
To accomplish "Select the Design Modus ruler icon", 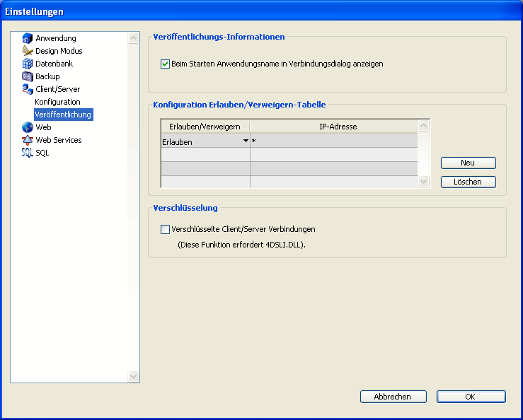I will tap(28, 51).
